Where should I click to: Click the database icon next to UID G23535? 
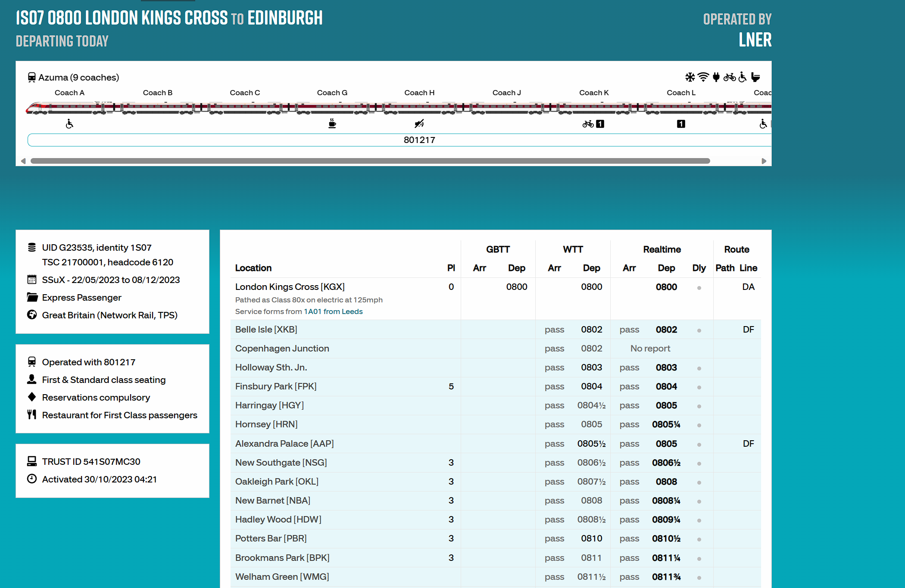tap(31, 247)
